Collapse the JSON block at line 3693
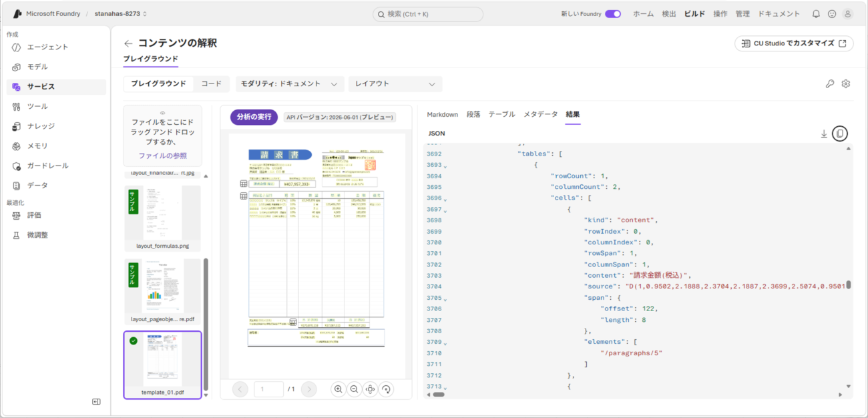 point(445,166)
